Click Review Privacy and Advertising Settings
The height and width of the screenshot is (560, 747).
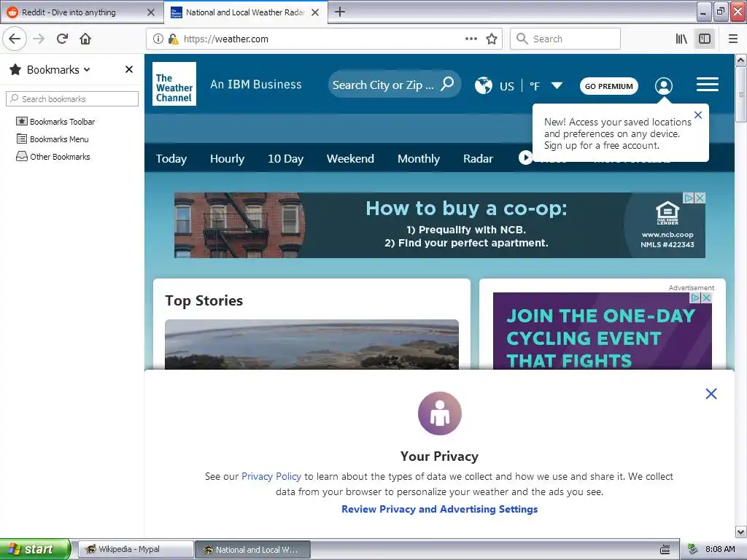(439, 509)
